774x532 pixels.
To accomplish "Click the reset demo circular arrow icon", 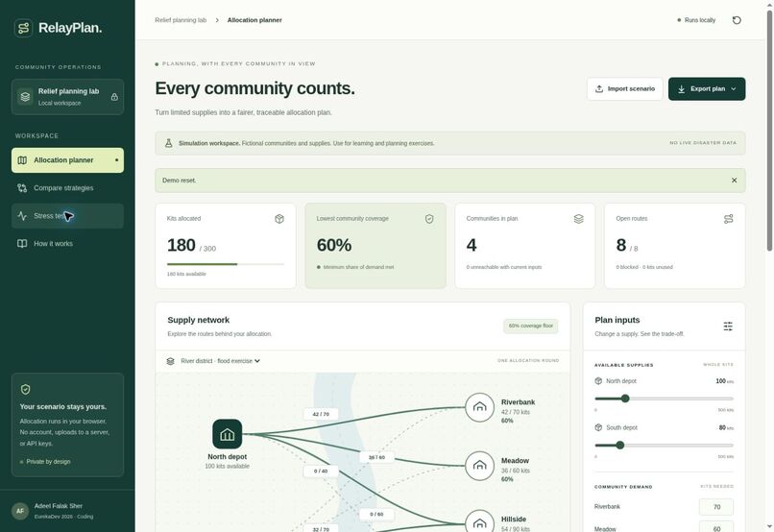I will [x=737, y=20].
